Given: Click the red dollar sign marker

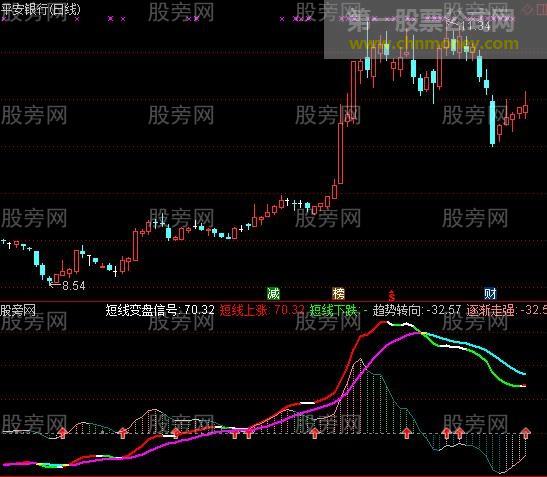Looking at the screenshot, I should [x=392, y=295].
